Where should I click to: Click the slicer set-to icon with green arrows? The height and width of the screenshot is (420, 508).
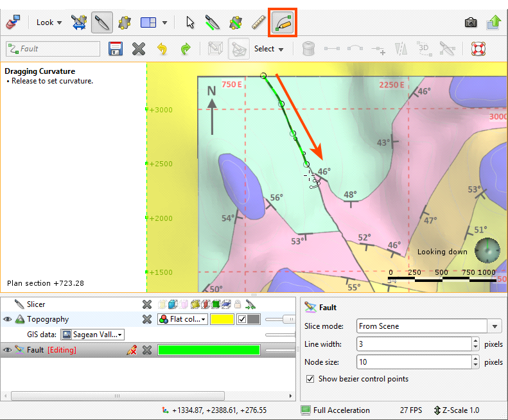[x=250, y=304]
